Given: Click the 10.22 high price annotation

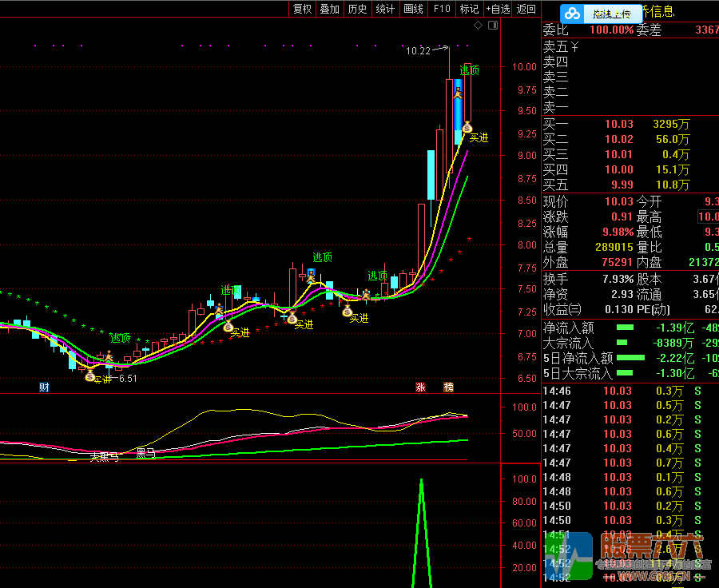Looking at the screenshot, I should click(418, 51).
